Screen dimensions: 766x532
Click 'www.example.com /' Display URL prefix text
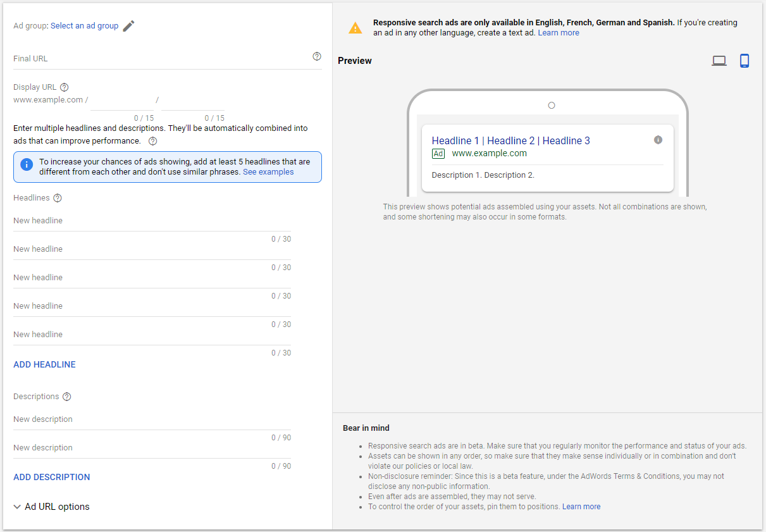[51, 100]
